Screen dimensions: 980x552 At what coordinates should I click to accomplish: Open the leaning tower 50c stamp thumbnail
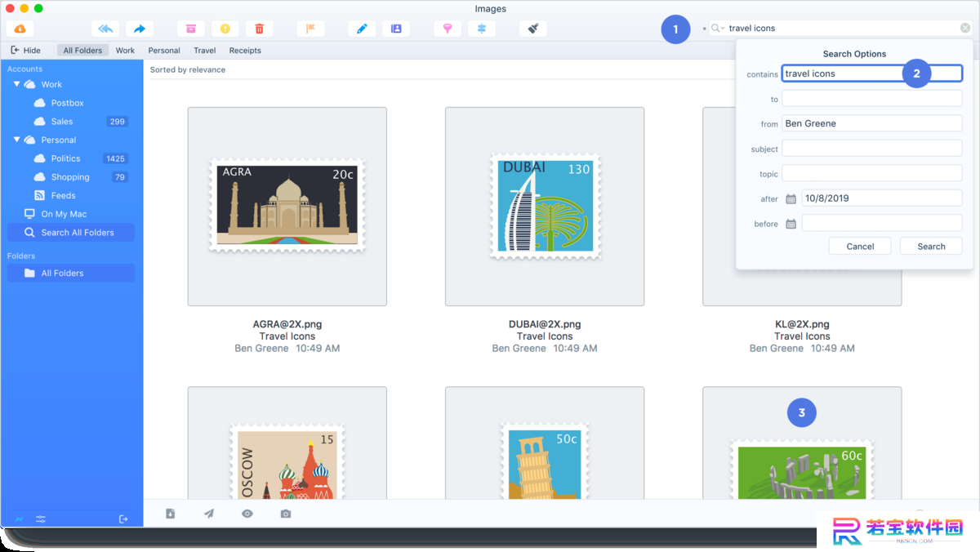(x=545, y=443)
